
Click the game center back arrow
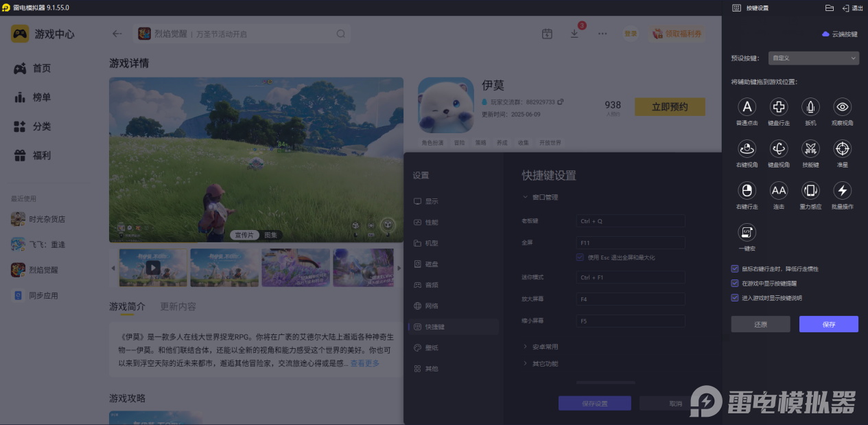point(117,34)
